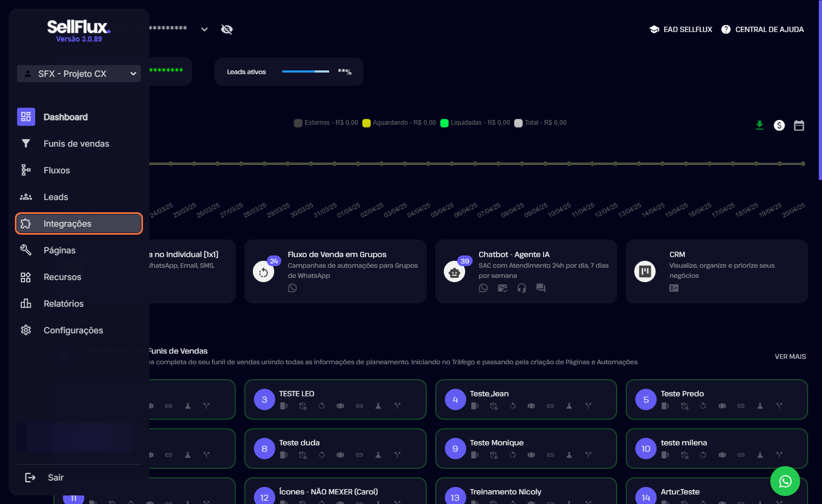Screen dimensions: 822x504
Task: Toggle Total series in chart legend
Action: [x=540, y=123]
